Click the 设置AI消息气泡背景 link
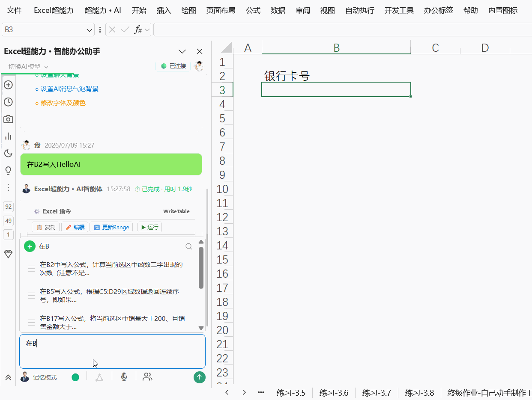 point(70,89)
